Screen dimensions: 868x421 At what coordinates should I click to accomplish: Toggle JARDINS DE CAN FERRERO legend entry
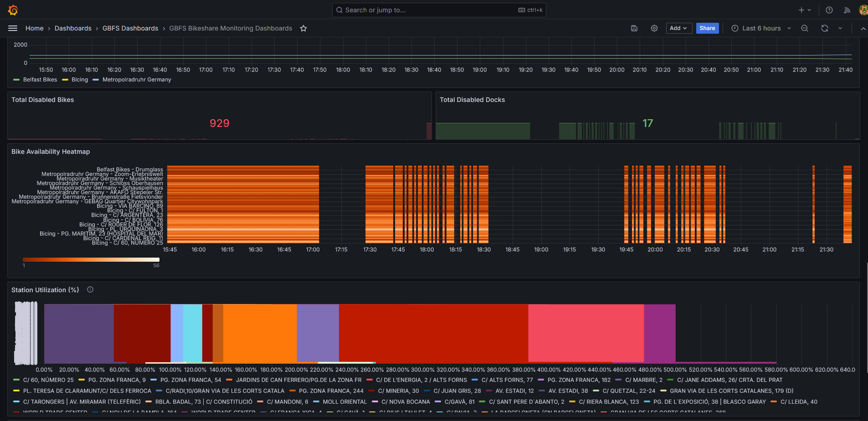point(298,380)
